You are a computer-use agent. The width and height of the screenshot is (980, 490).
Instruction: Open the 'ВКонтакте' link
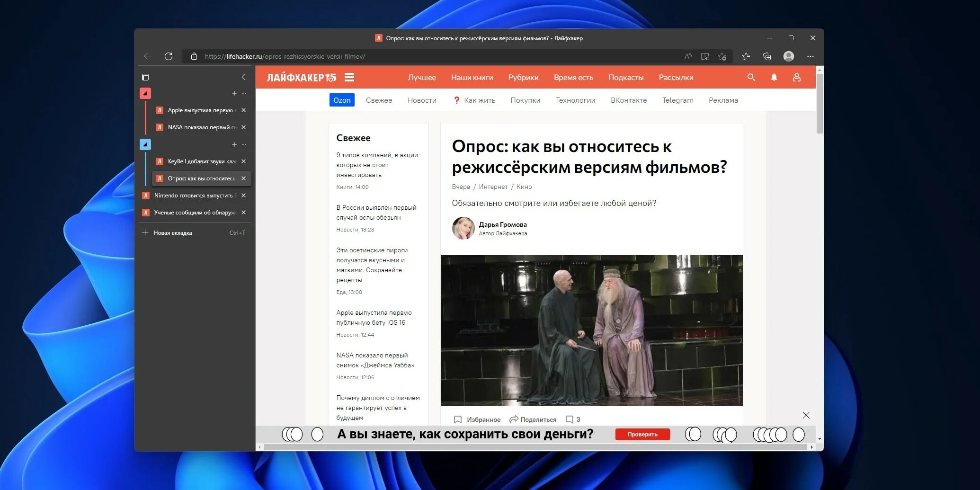pyautogui.click(x=629, y=100)
